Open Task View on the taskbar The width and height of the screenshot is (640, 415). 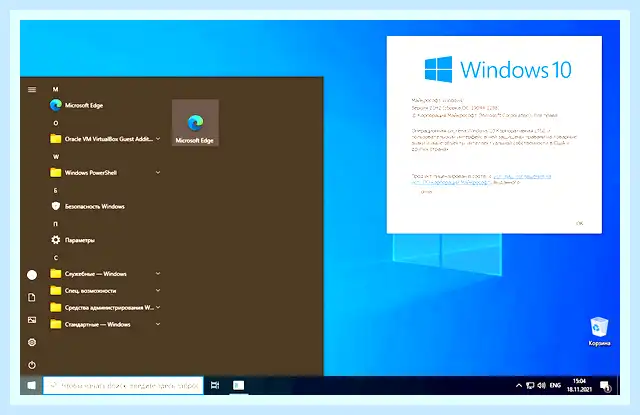[x=215, y=385]
